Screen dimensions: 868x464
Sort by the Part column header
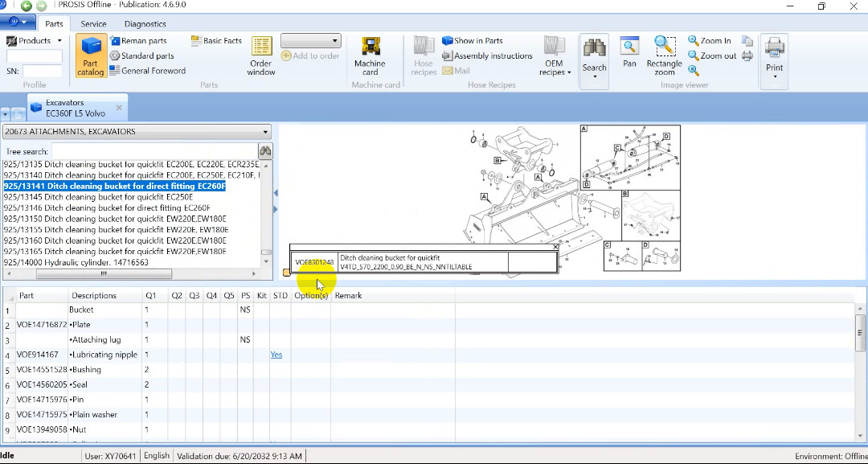[x=42, y=296]
